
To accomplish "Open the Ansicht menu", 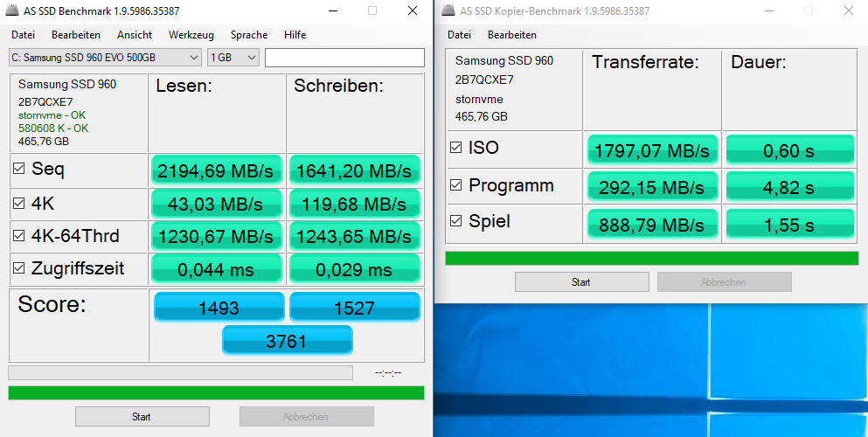I will point(135,35).
